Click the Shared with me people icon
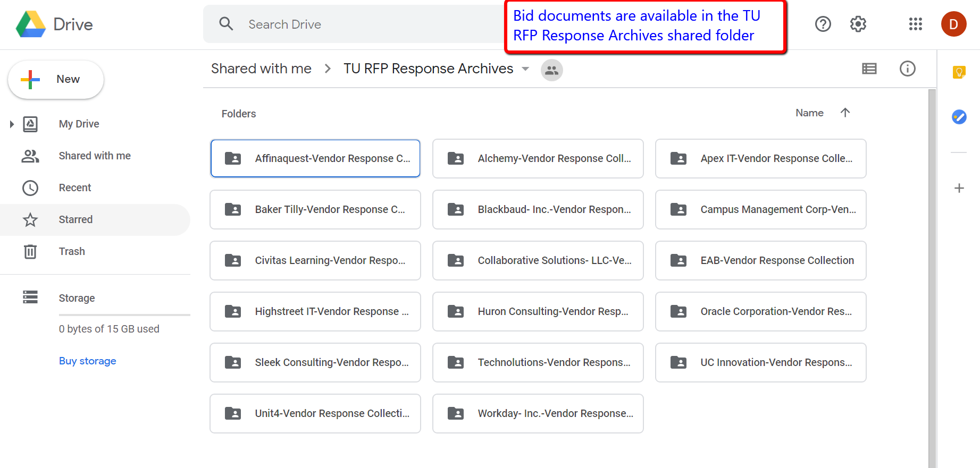Screen dimensions: 980x468 tap(30, 156)
